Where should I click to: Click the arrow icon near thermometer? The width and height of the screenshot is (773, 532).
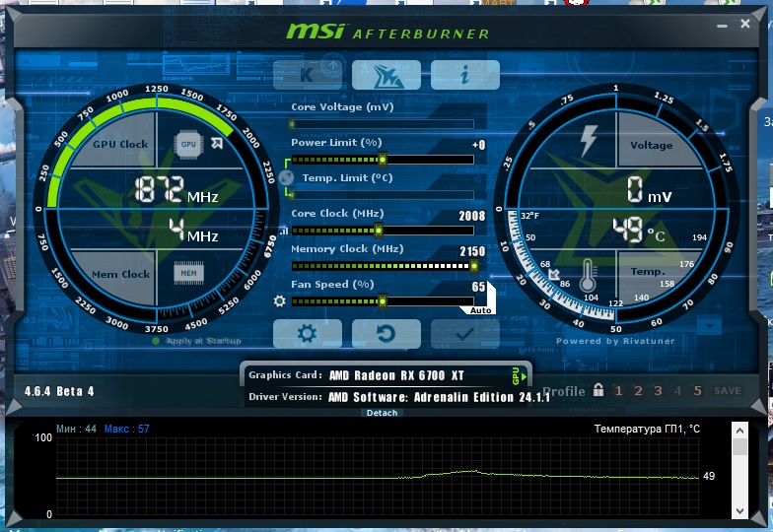click(x=554, y=274)
